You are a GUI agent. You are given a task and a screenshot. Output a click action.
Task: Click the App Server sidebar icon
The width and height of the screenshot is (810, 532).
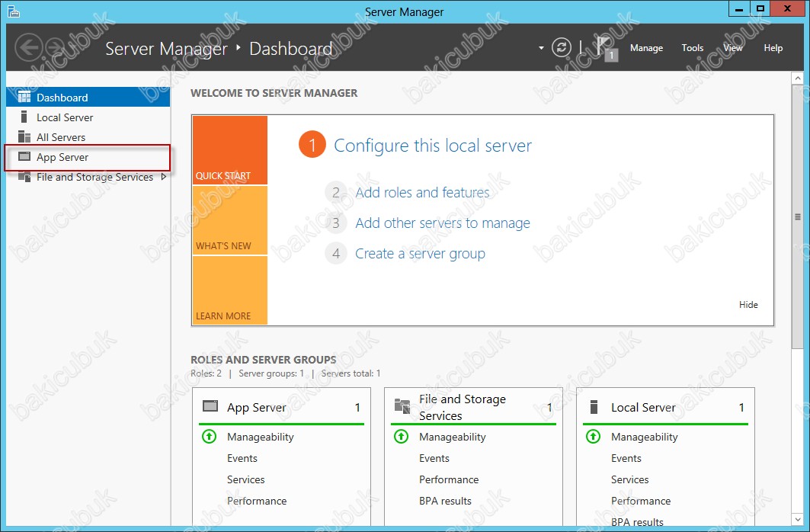[x=24, y=156]
